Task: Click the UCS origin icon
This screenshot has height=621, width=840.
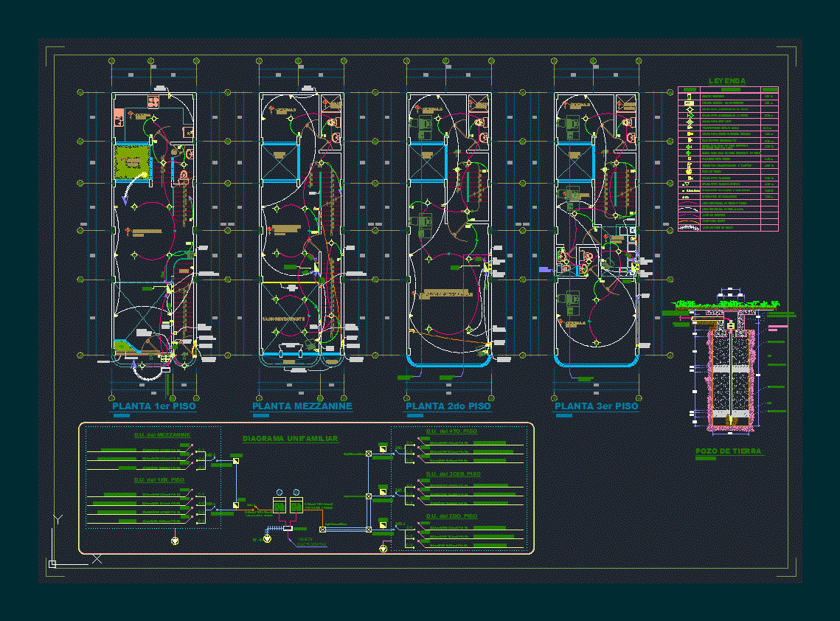Action: click(x=52, y=563)
